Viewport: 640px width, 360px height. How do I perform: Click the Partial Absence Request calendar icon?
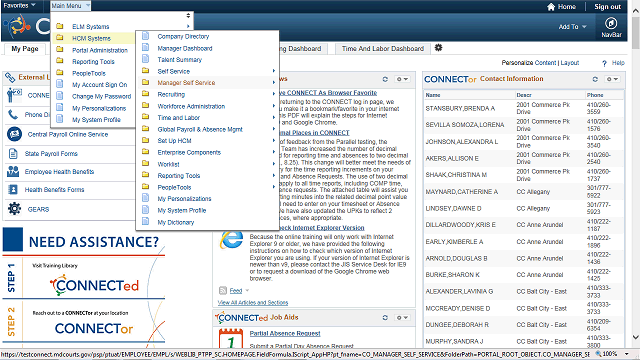pos(231,338)
